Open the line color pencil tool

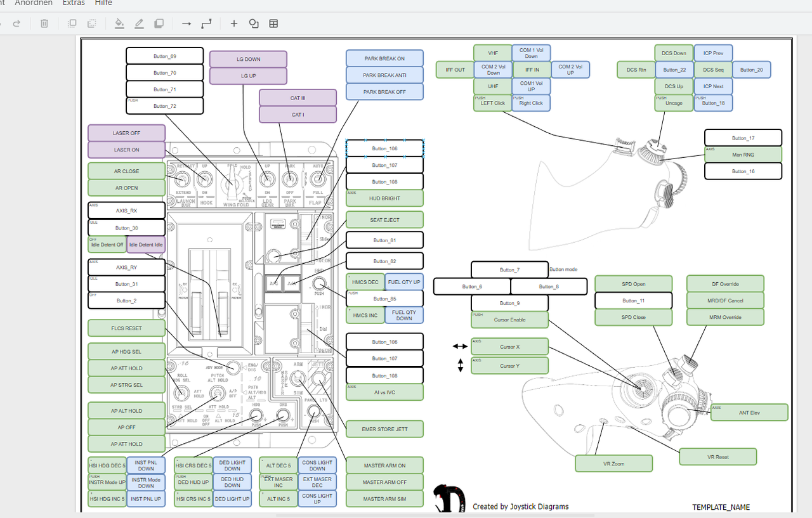[x=139, y=23]
